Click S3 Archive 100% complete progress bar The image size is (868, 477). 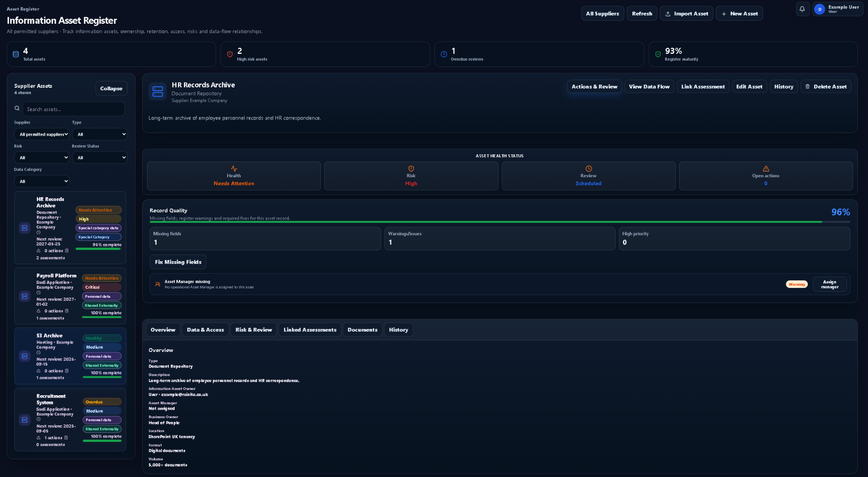pyautogui.click(x=102, y=377)
